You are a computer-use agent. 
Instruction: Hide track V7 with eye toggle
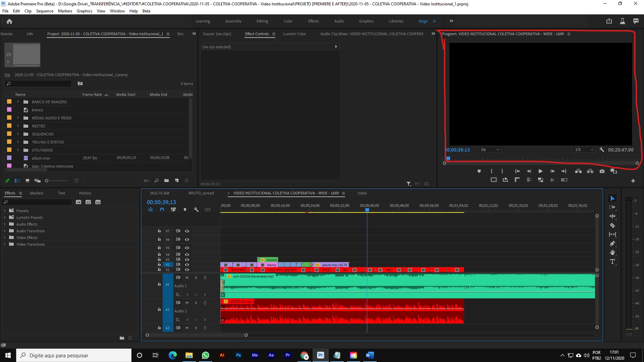[187, 231]
